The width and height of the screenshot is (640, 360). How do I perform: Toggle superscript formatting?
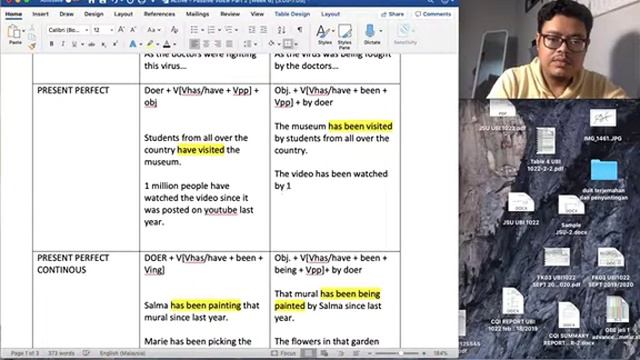point(116,44)
